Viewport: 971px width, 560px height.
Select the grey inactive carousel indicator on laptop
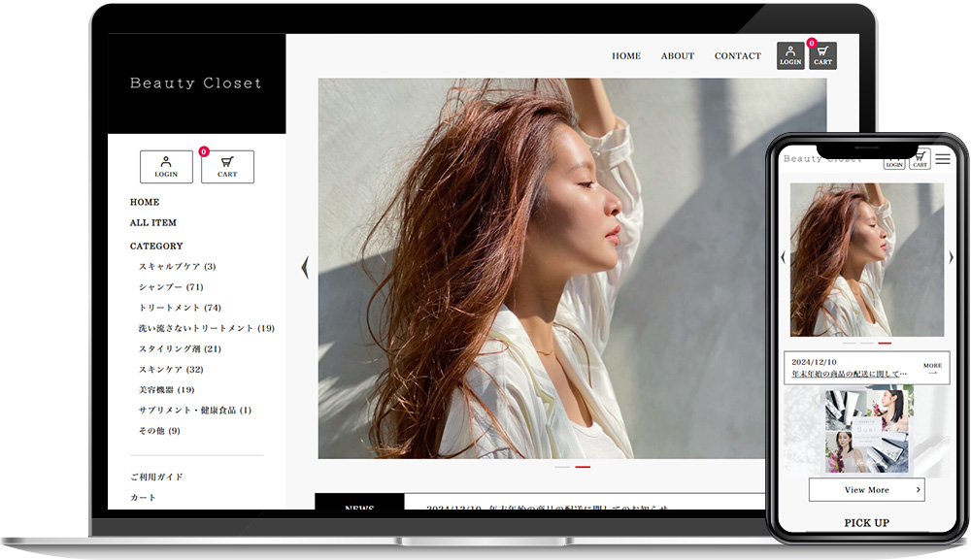coord(562,467)
